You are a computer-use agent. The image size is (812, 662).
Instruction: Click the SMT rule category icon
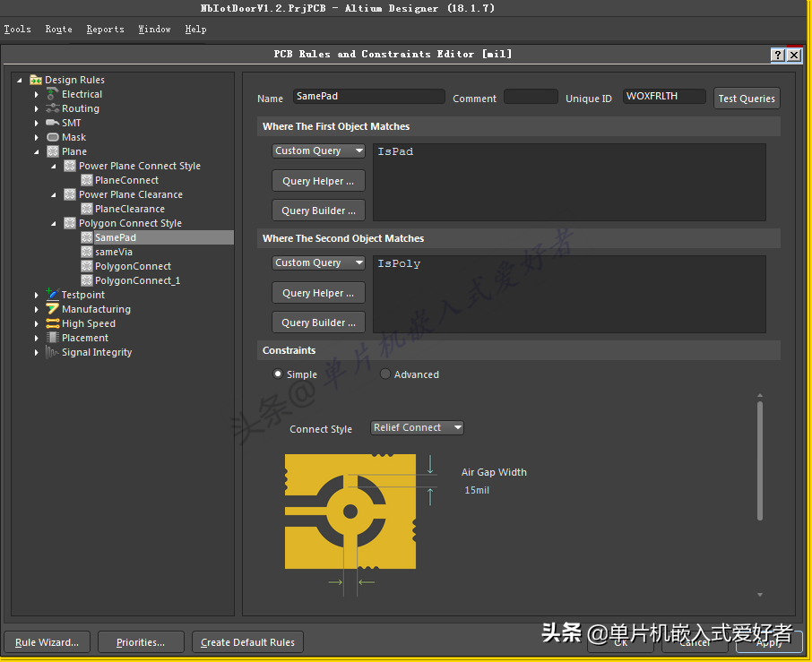(53, 123)
